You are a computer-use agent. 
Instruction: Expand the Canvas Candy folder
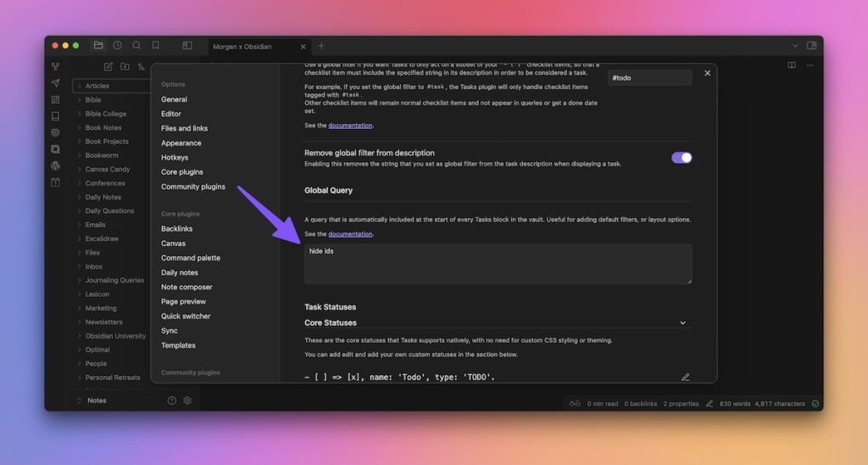[79, 169]
